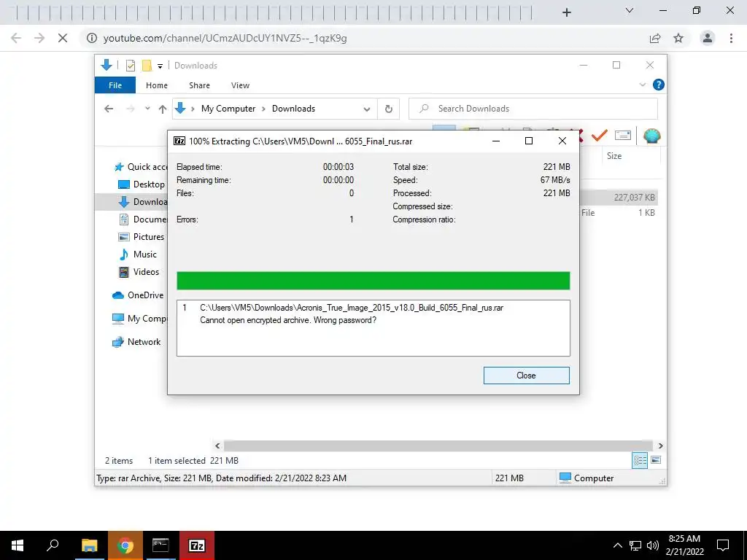Refresh the Downloads folder
This screenshot has height=560, width=747.
(x=389, y=109)
